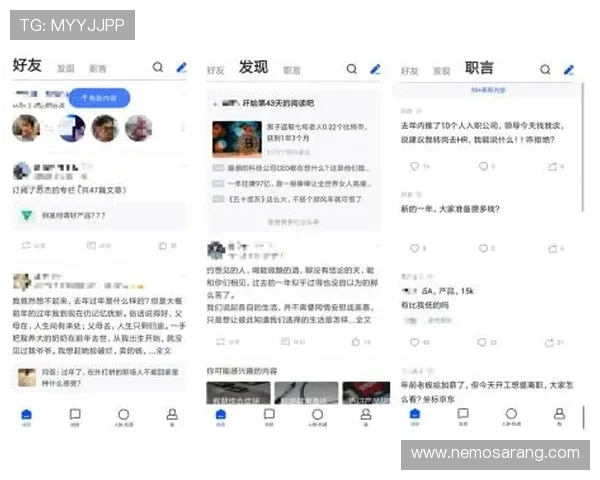
Task: Comment on the 内推了10个人 post
Action: 487,166
